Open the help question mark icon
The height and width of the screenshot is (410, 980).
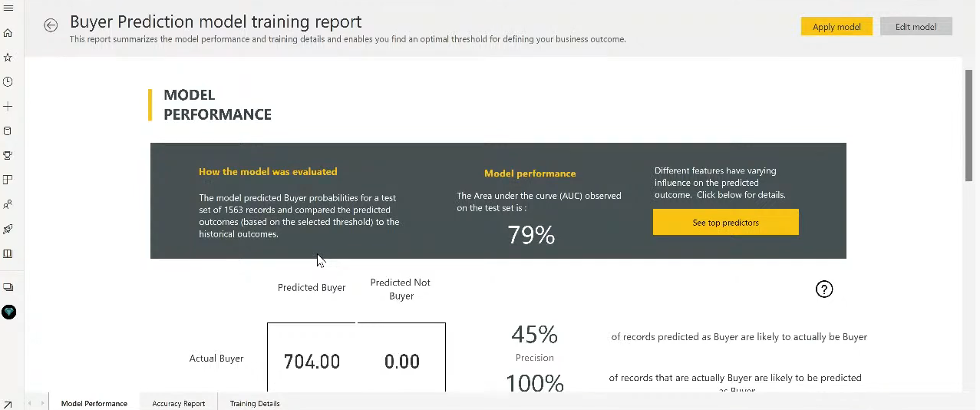click(824, 289)
